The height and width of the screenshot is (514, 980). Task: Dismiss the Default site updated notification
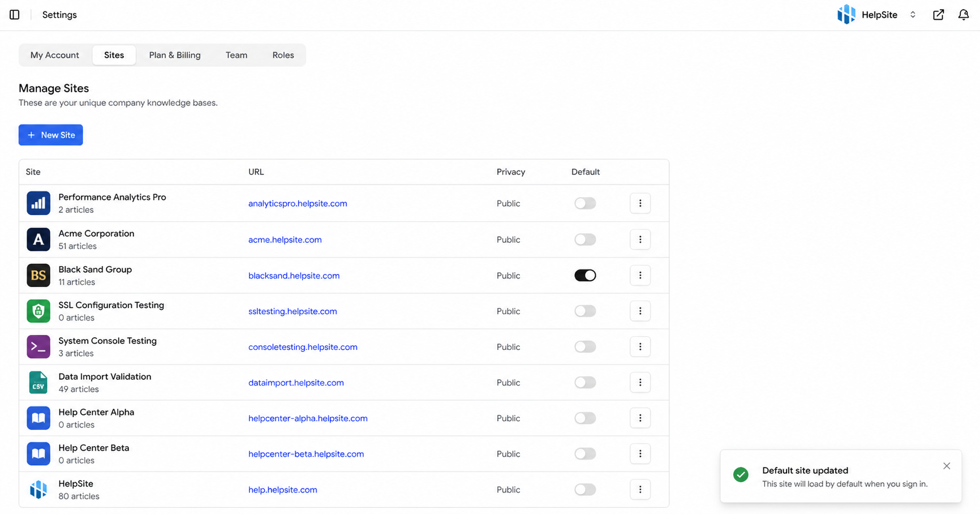[x=947, y=466]
